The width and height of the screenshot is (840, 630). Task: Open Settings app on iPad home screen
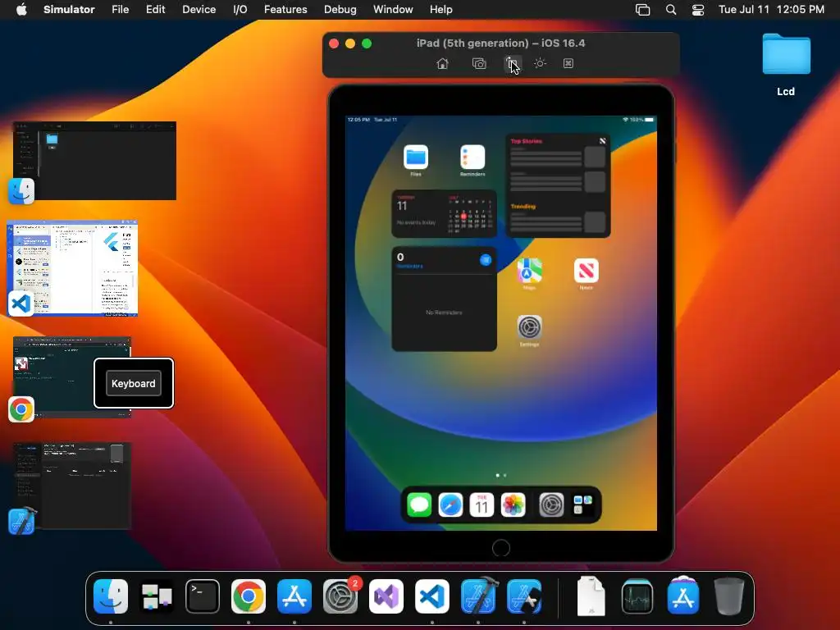click(x=529, y=327)
